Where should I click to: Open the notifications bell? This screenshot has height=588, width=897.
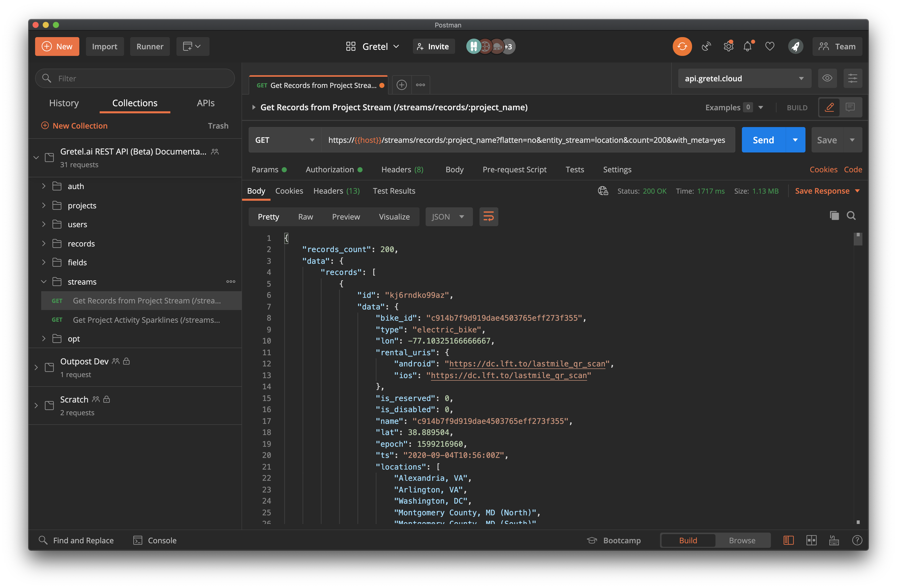(x=748, y=46)
